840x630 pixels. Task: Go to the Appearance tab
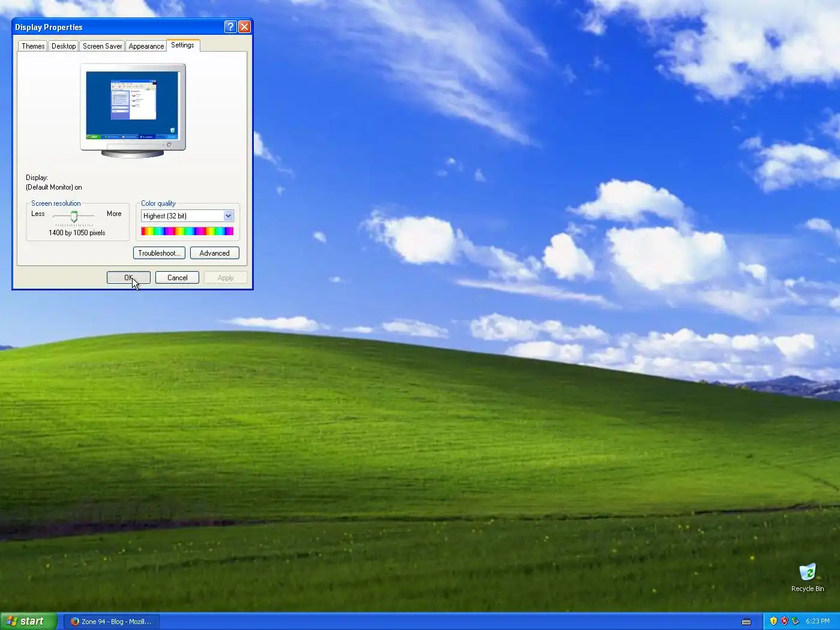click(146, 46)
